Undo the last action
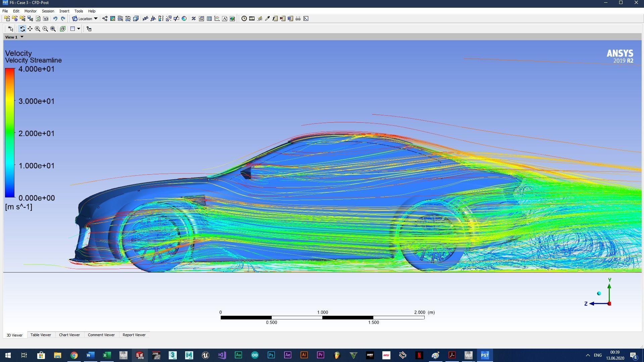The height and width of the screenshot is (362, 644). pos(56,18)
